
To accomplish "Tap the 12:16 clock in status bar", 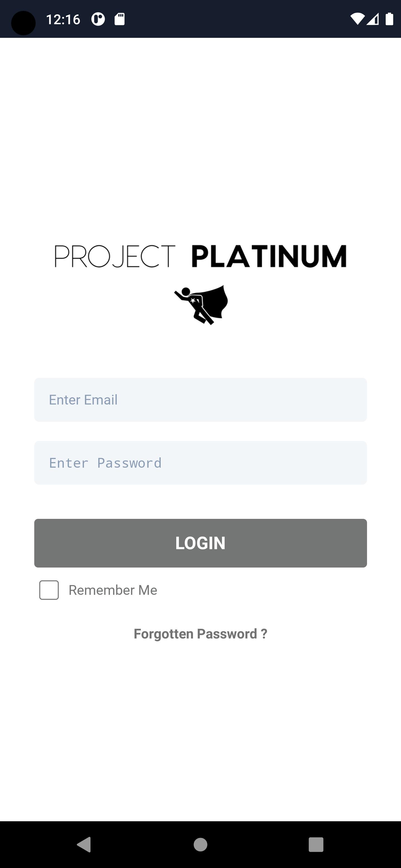I will pos(63,19).
